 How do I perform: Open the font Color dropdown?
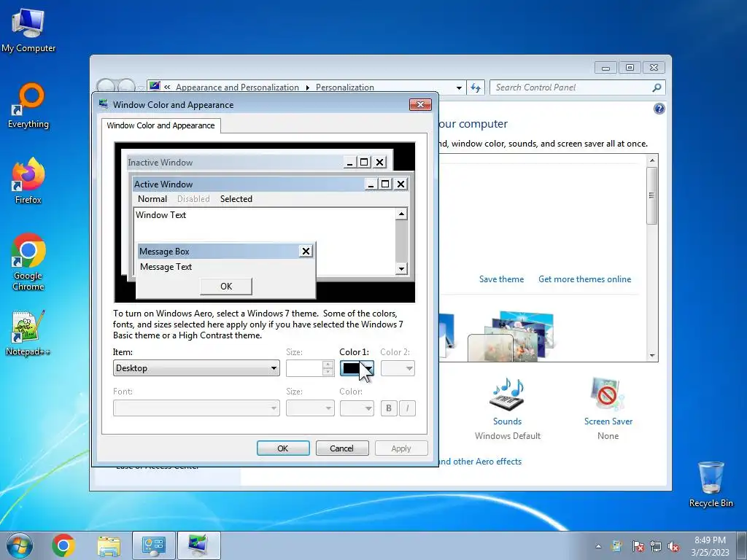[357, 408]
